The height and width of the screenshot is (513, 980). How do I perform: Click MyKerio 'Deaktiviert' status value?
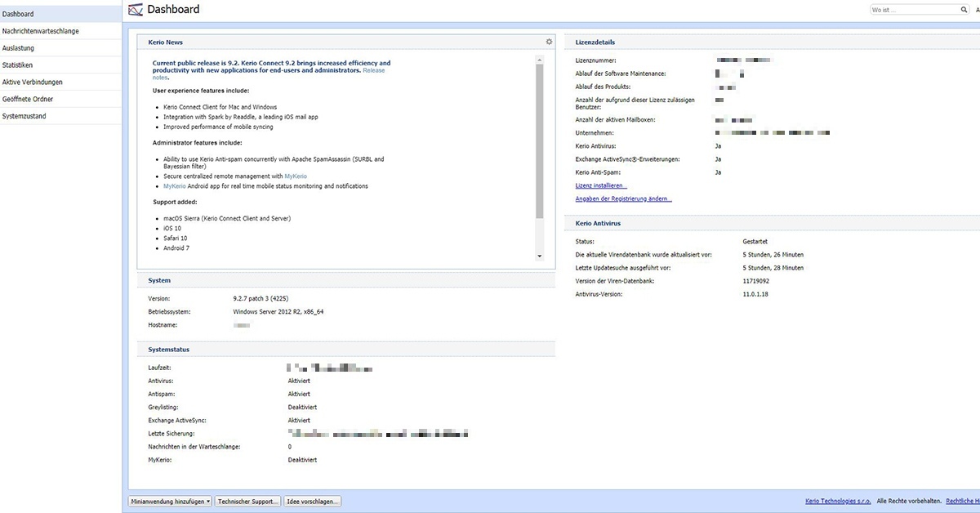point(302,460)
